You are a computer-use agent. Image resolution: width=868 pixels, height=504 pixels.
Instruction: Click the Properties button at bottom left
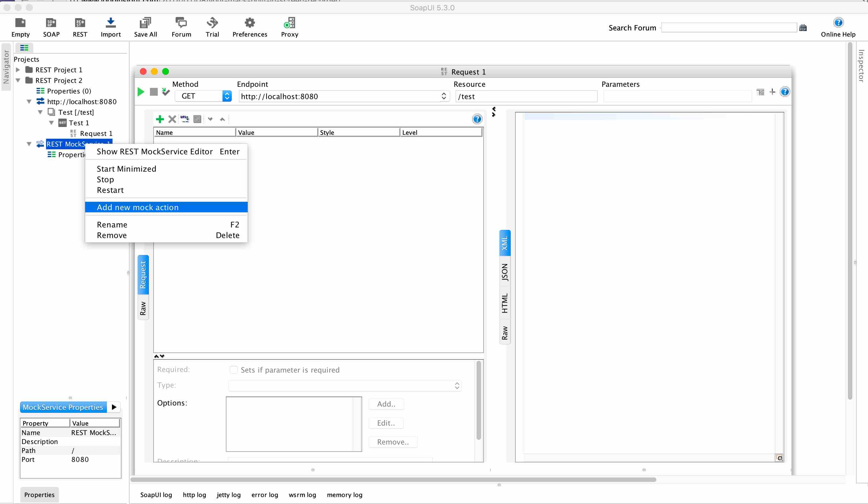pyautogui.click(x=39, y=495)
